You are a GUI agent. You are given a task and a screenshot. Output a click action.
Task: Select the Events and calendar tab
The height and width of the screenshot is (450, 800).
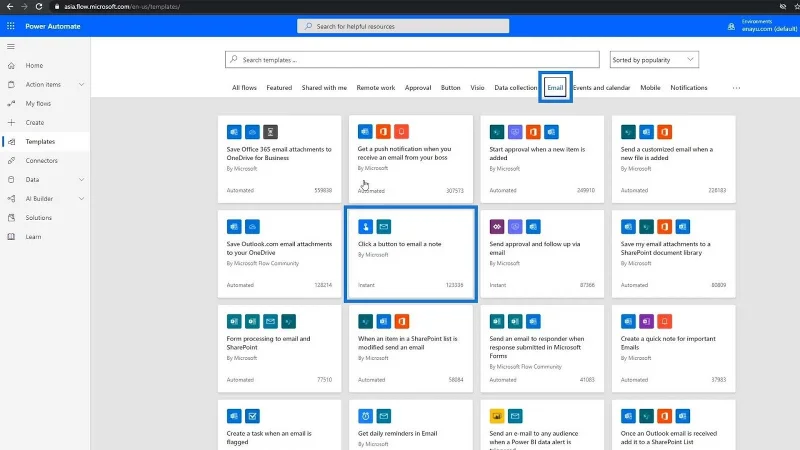tap(602, 88)
